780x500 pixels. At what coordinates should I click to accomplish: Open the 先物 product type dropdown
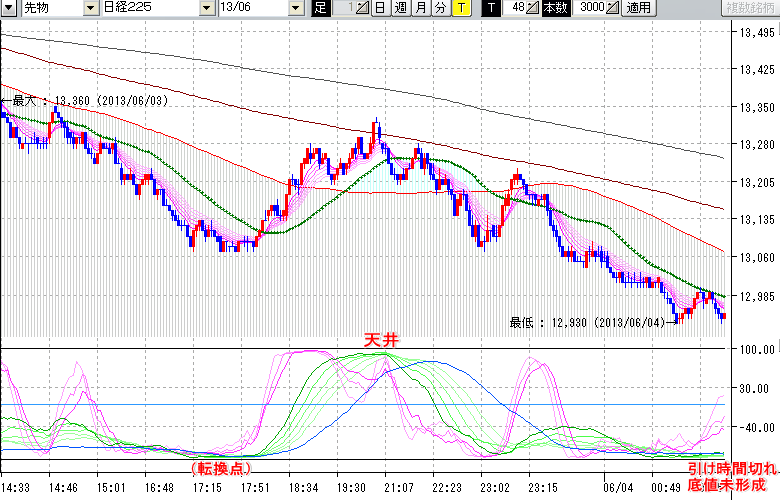[40, 8]
